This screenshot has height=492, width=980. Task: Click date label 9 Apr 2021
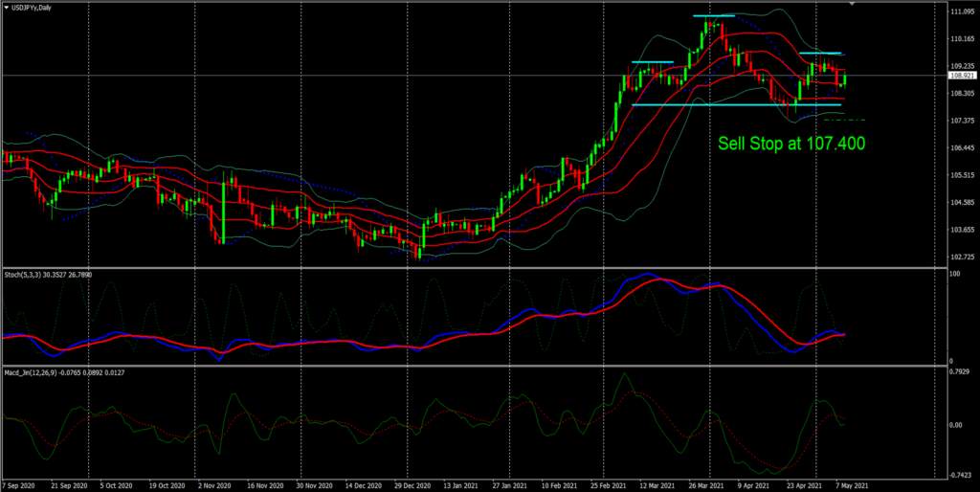click(754, 485)
